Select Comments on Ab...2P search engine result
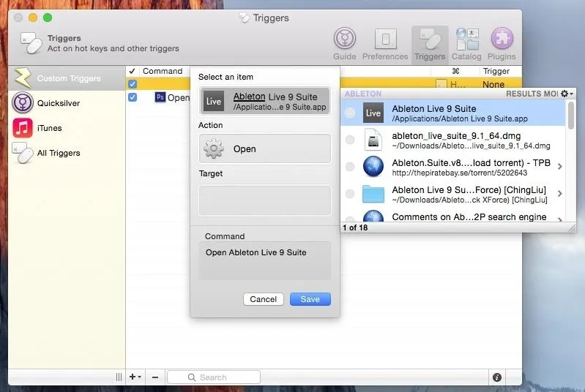Screen dimensions: 585x392 pos(453,216)
